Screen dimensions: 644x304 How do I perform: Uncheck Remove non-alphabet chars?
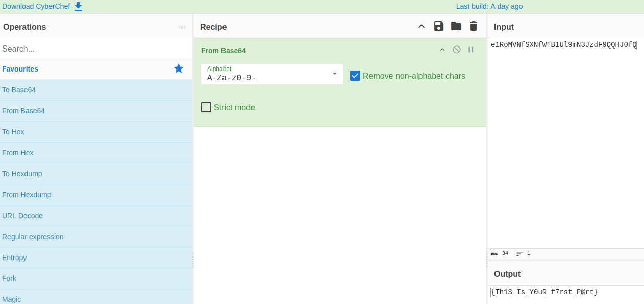point(355,76)
